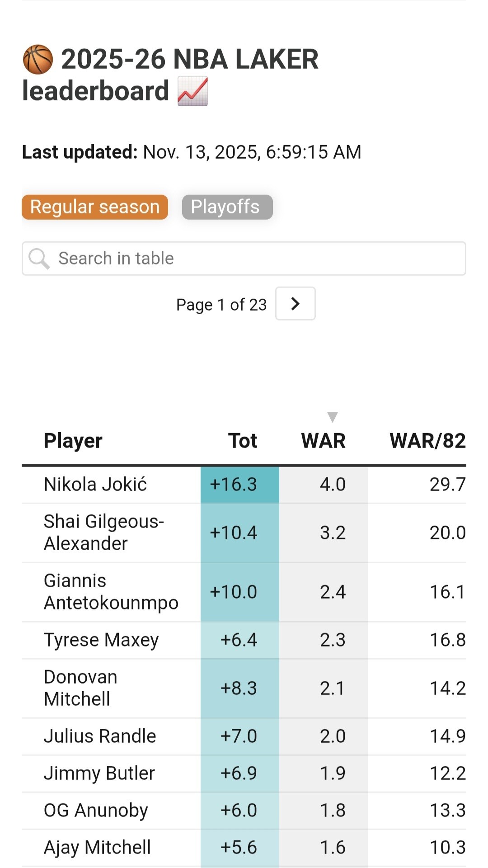
Task: Click the chart emoji beside leaderboard
Action: [192, 91]
